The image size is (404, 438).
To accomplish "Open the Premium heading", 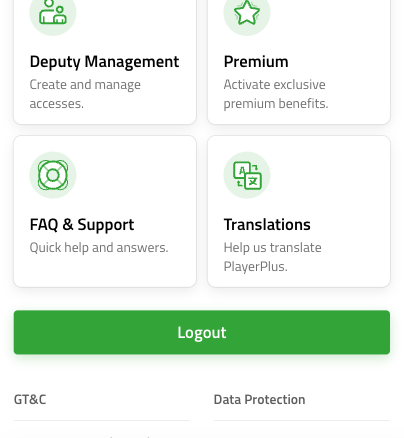I will (x=256, y=62).
